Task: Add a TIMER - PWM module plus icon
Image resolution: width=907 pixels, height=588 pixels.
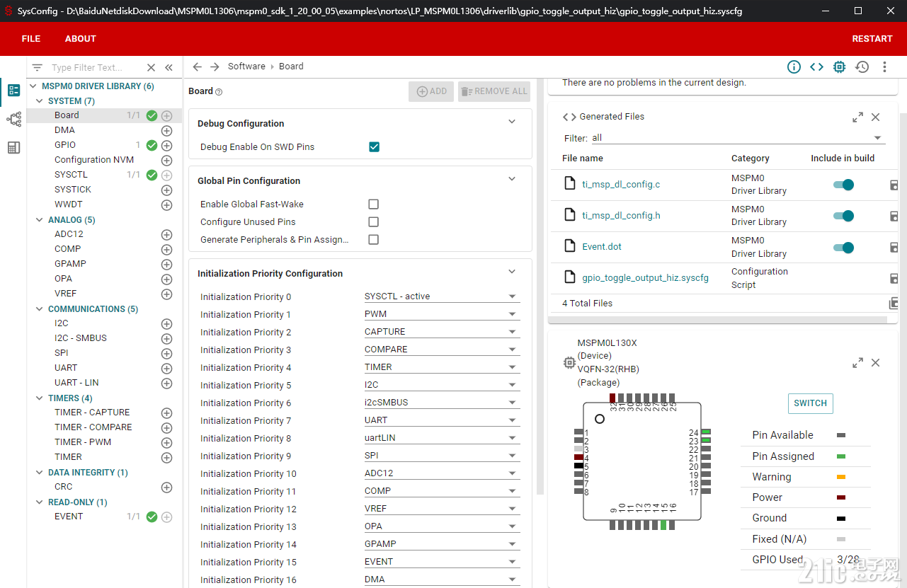Action: tap(167, 442)
